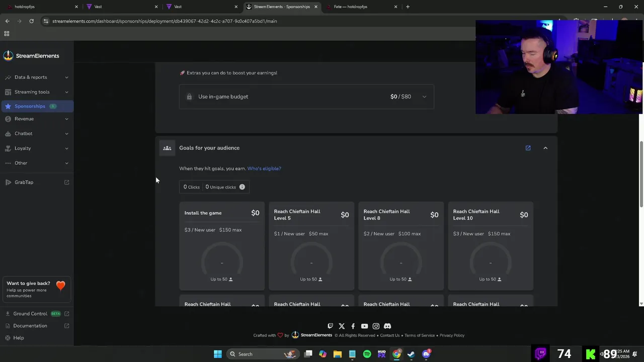644x362 pixels.
Task: Click the GrabTap external link icon
Action: pyautogui.click(x=66, y=182)
